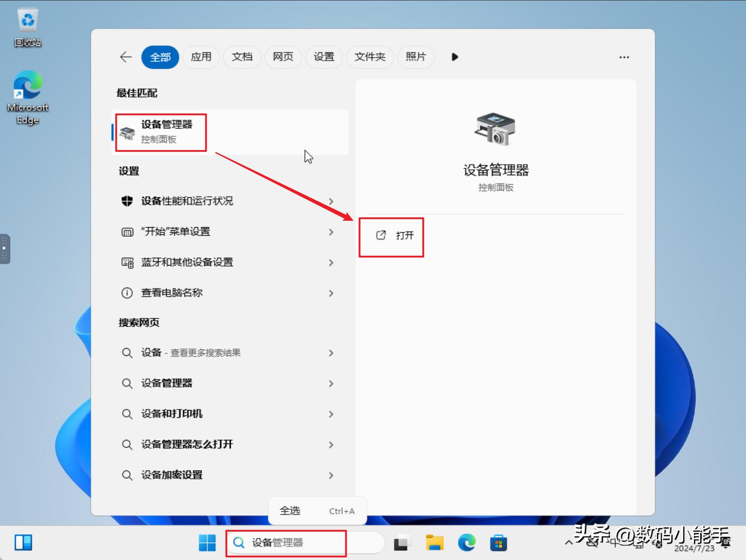Expand the 蓝牙和其他设备设置 result chevron

[x=331, y=263]
